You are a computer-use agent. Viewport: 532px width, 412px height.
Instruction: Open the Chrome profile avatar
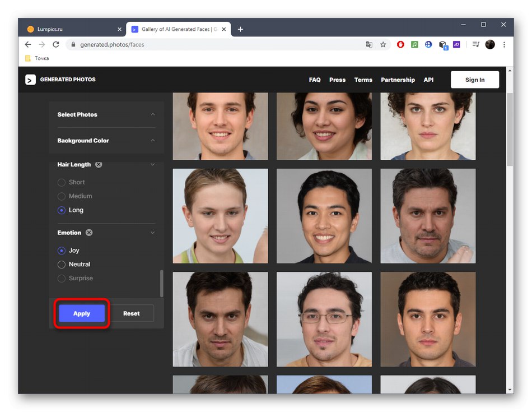point(490,44)
